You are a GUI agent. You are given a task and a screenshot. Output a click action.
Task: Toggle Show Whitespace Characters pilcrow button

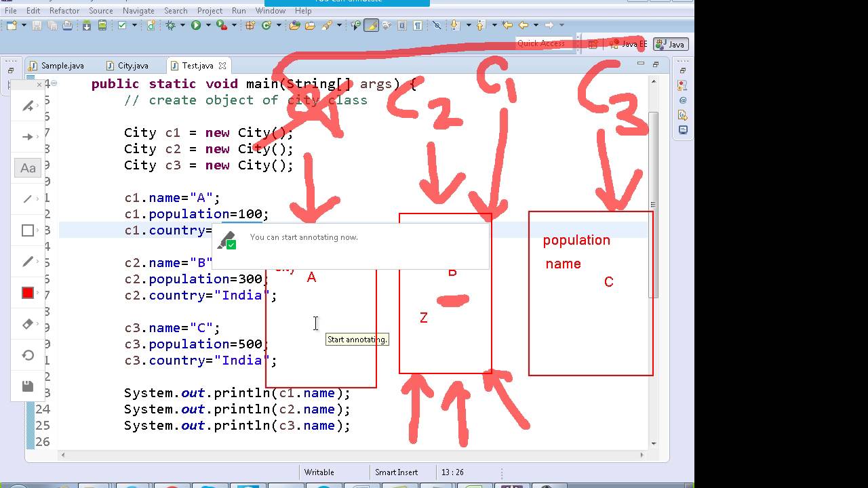tap(418, 25)
